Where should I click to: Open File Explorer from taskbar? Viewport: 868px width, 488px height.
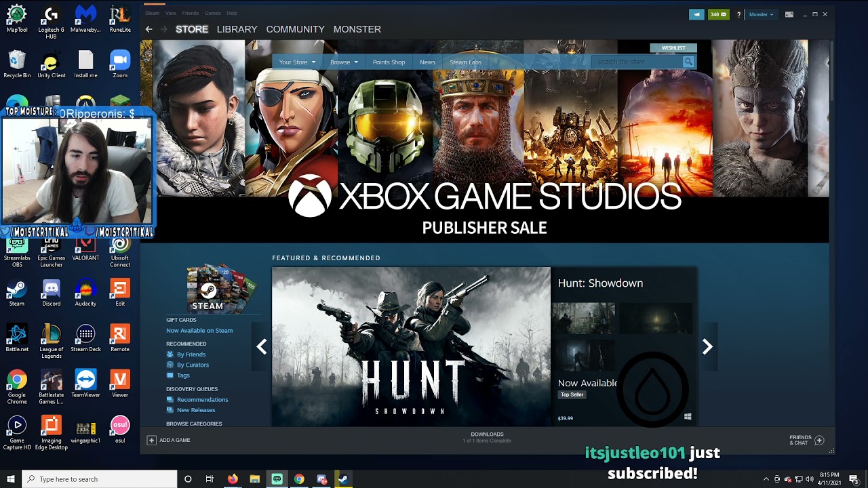pyautogui.click(x=255, y=479)
